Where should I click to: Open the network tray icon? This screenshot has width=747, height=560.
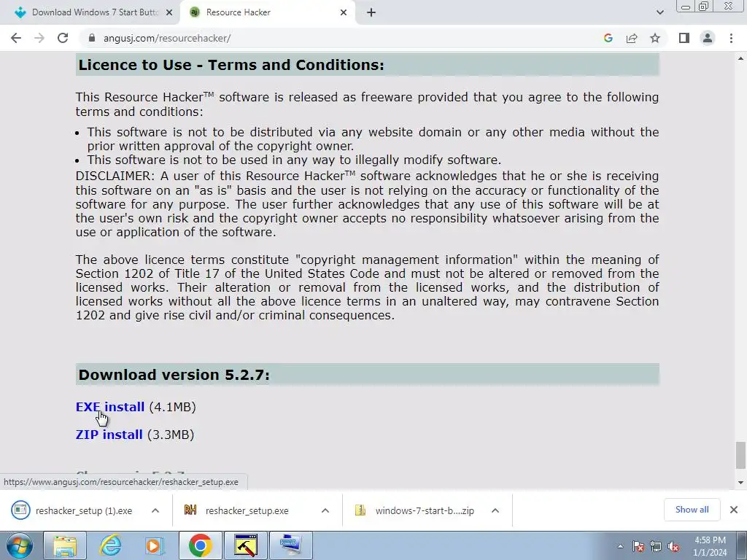point(656,547)
